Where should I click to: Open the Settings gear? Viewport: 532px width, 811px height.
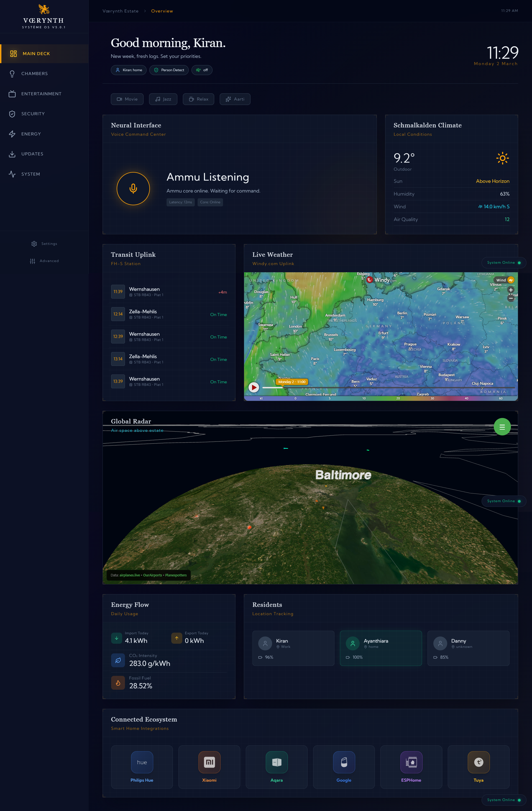pos(44,244)
